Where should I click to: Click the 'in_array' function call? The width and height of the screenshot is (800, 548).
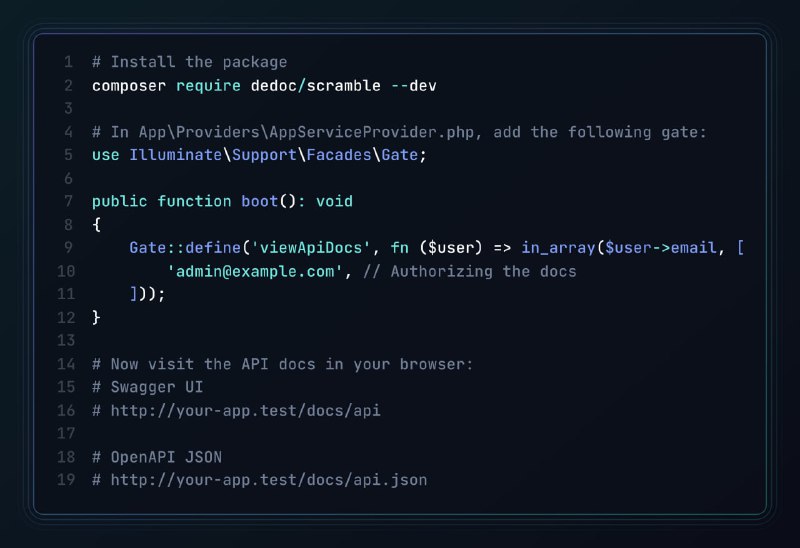tap(558, 248)
